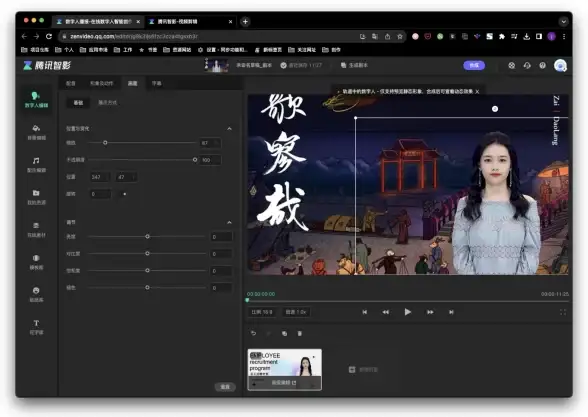Open the digital human editing sidebar panel

click(x=36, y=100)
